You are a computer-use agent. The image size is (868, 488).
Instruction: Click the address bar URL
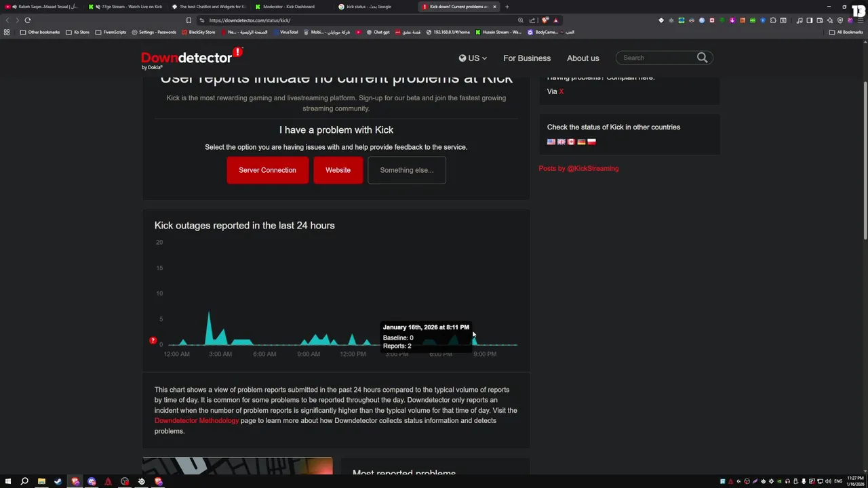coord(250,20)
